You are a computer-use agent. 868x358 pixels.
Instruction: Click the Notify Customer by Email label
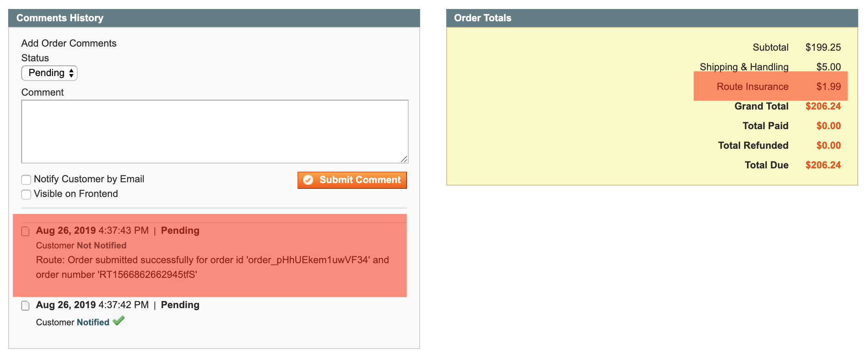(x=89, y=179)
